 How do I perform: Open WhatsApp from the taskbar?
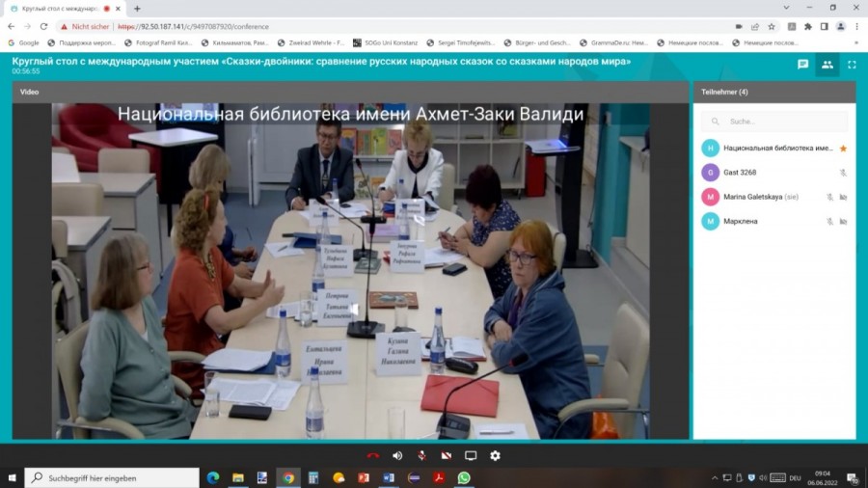pyautogui.click(x=464, y=477)
